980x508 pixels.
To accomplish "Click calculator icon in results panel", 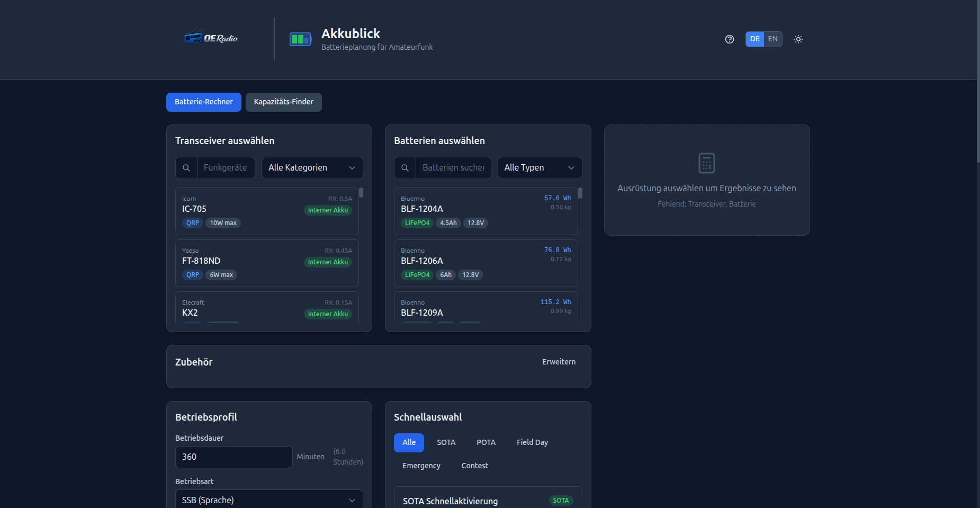I will pyautogui.click(x=706, y=163).
